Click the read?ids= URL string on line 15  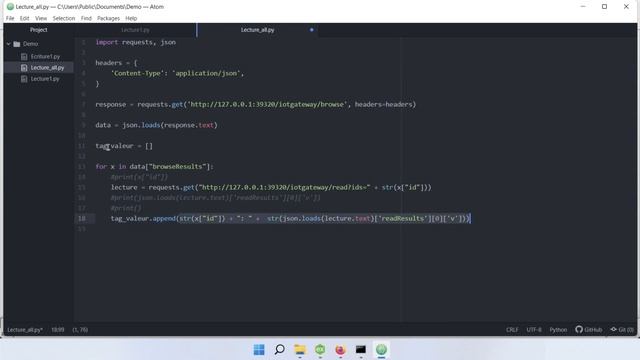(284, 187)
